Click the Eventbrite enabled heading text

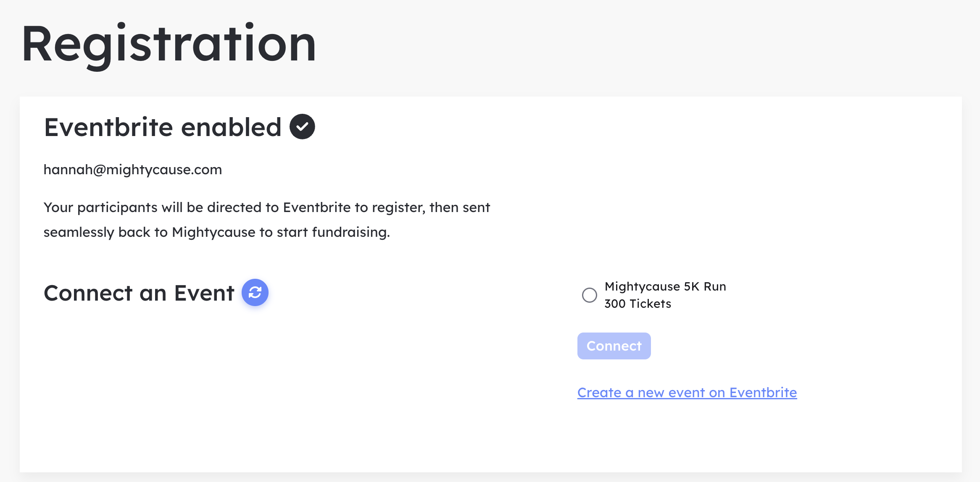(163, 127)
